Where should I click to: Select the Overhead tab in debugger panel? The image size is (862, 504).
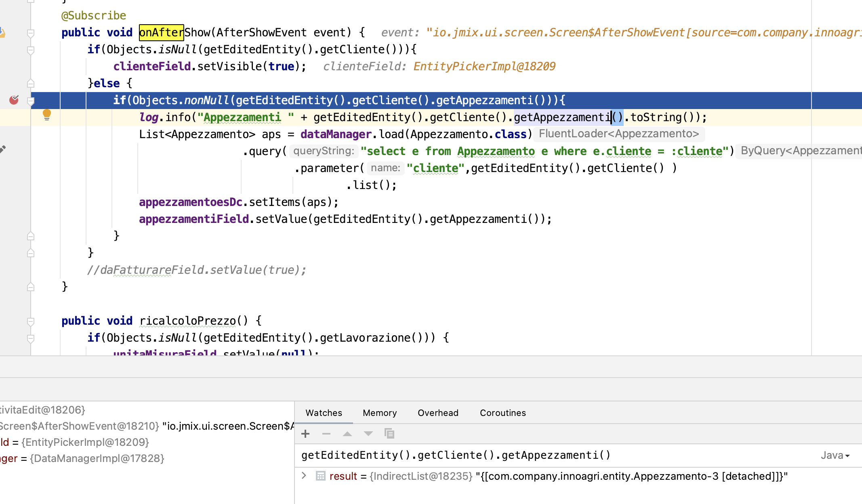coord(437,413)
